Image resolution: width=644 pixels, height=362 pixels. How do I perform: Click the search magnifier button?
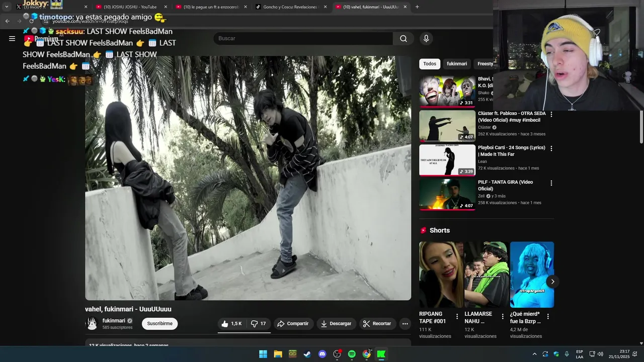tap(404, 39)
